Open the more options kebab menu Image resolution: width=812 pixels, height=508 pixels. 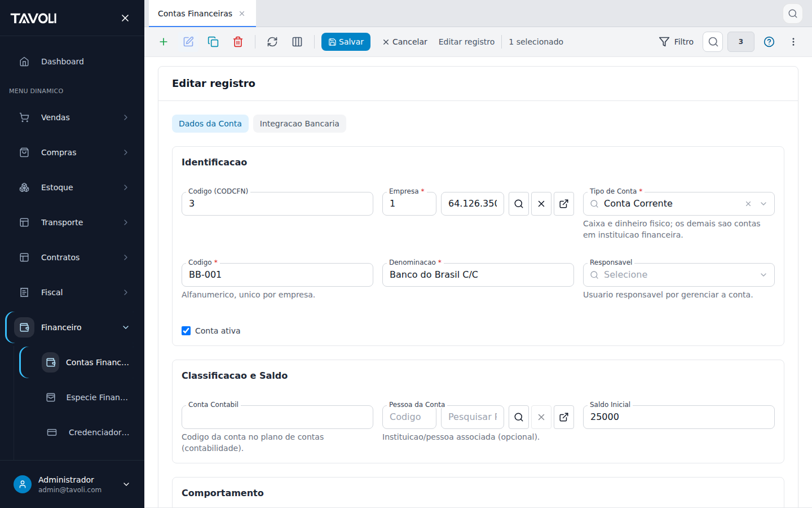[793, 42]
